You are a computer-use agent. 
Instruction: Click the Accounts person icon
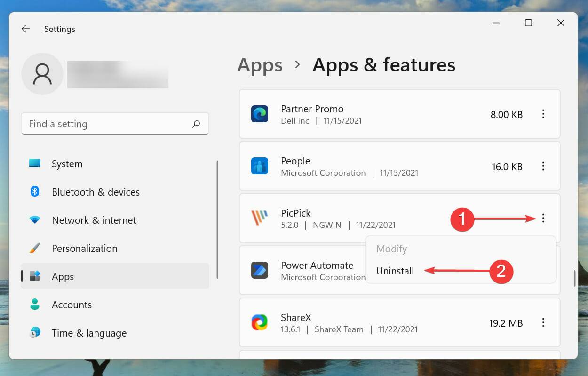pyautogui.click(x=35, y=304)
